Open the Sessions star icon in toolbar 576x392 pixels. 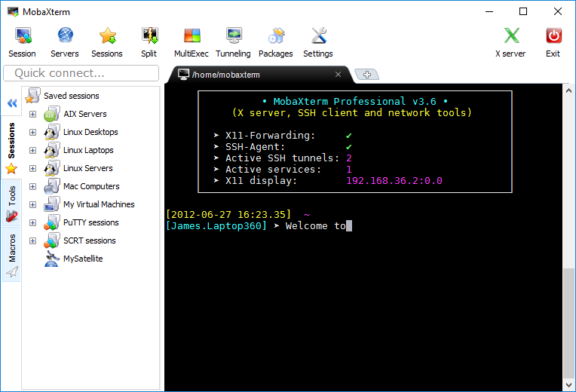pyautogui.click(x=107, y=36)
